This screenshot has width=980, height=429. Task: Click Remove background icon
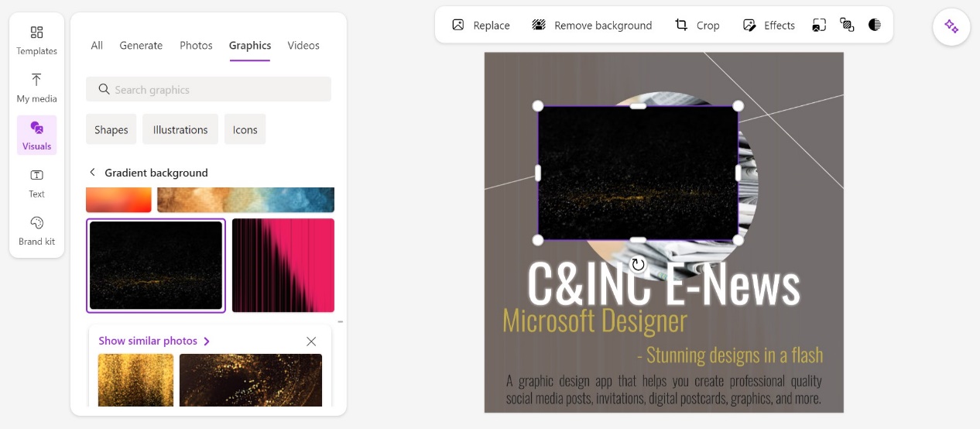click(539, 25)
